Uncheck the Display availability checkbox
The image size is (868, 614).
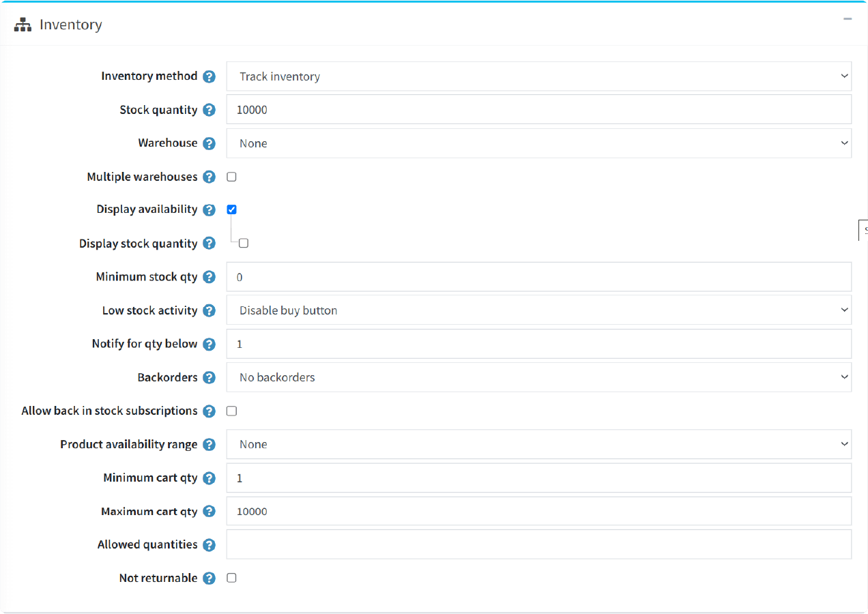[x=231, y=209]
